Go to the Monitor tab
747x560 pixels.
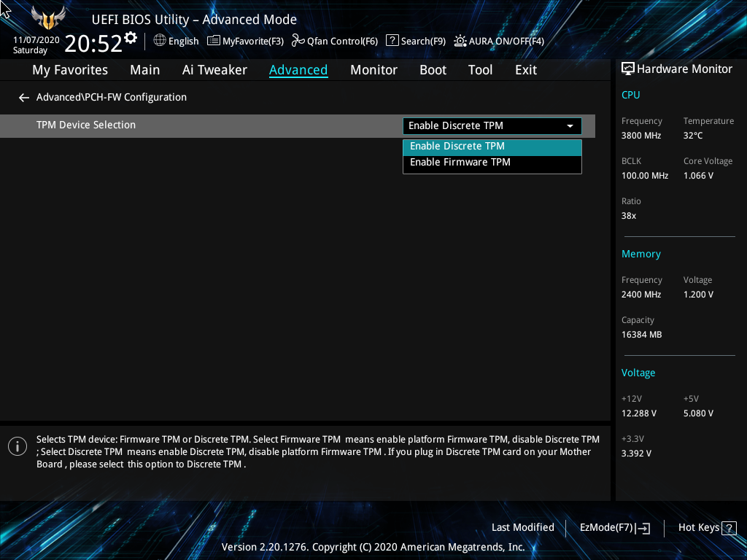click(x=374, y=70)
